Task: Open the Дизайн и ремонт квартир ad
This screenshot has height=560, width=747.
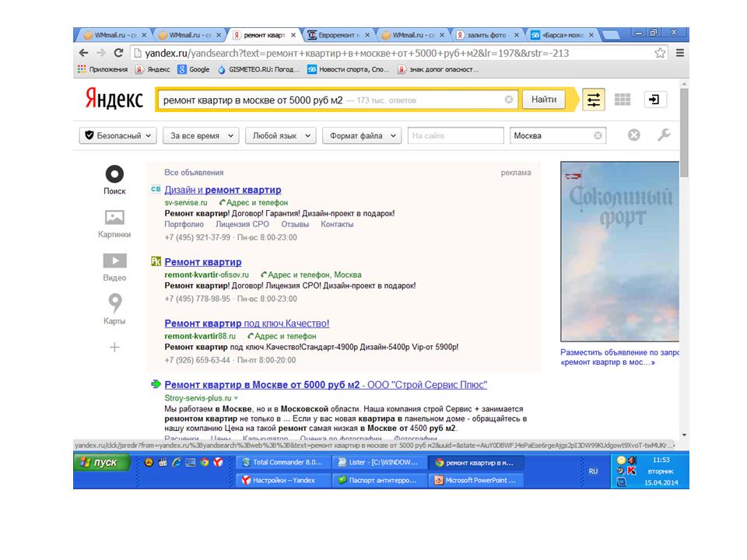Action: (x=223, y=190)
